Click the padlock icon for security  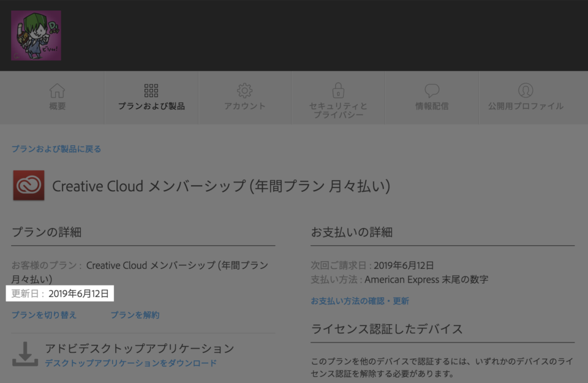[338, 90]
